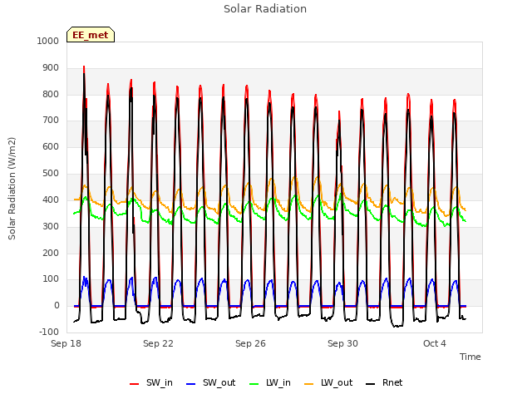The image size is (532, 399).
Task: Click the orange LW_out legend swatch
Action: click(308, 384)
